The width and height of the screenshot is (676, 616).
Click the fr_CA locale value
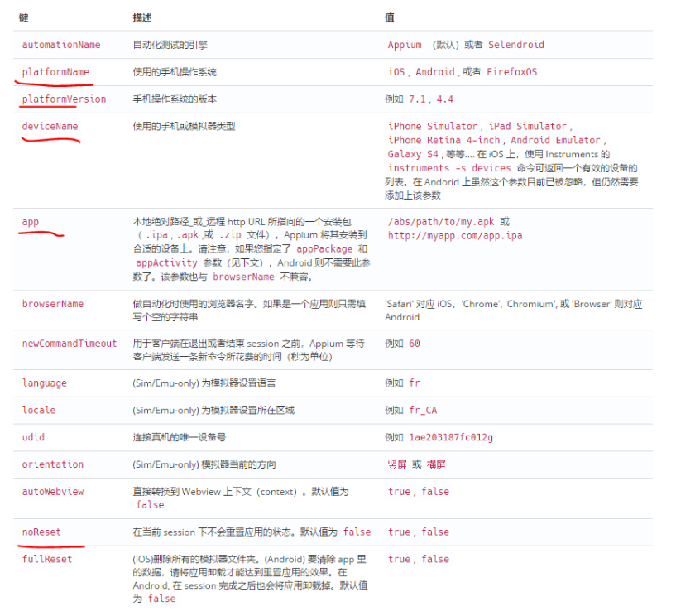(x=423, y=410)
